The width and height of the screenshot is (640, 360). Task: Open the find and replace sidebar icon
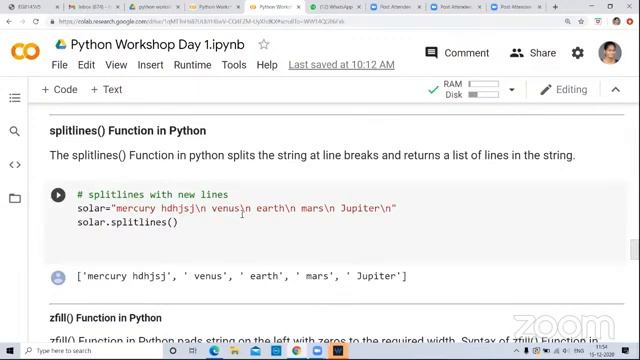(15, 131)
